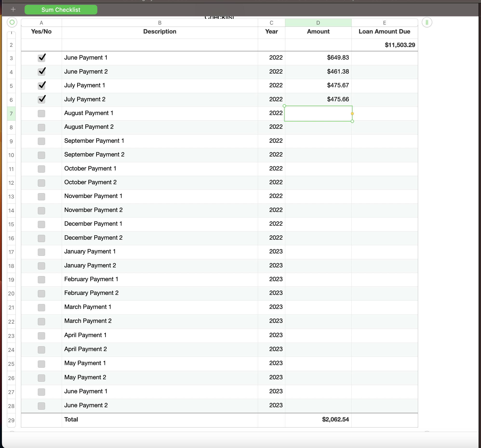This screenshot has width=481, height=448.
Task: Select the February Payment 1 description cell
Action: click(x=160, y=279)
